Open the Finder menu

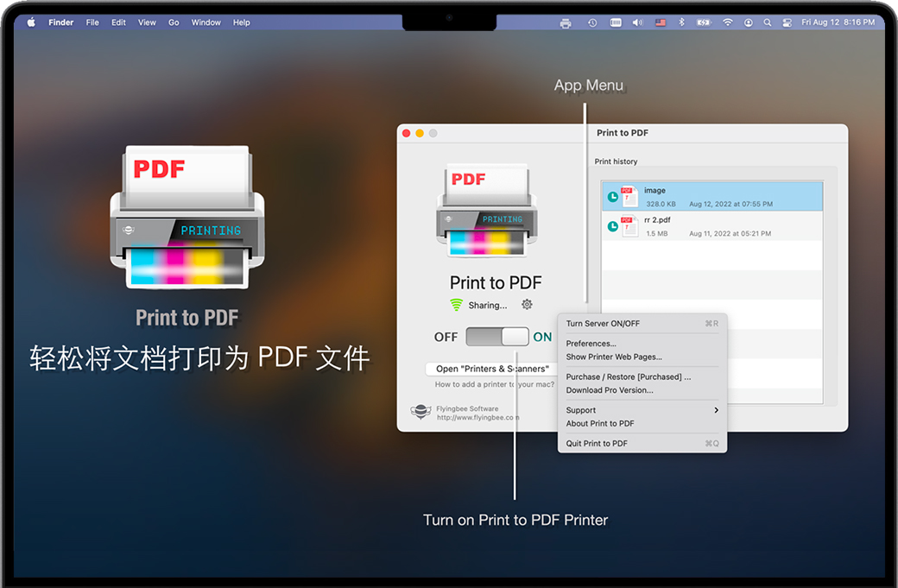click(60, 22)
